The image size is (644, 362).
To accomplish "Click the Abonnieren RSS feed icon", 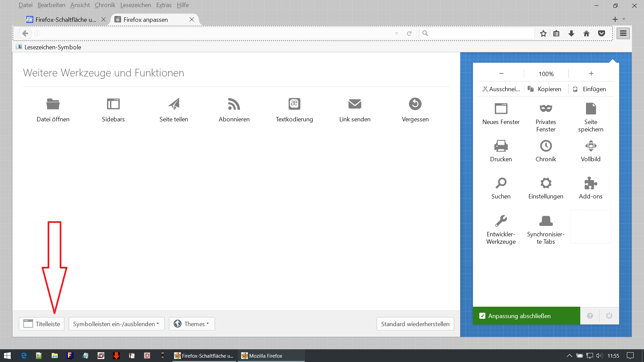I will (234, 104).
